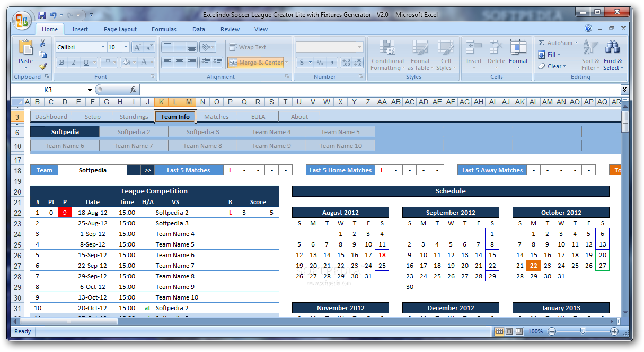Image resolution: width=644 pixels, height=352 pixels.
Task: Decrease decimal places
Action: pos(358,63)
